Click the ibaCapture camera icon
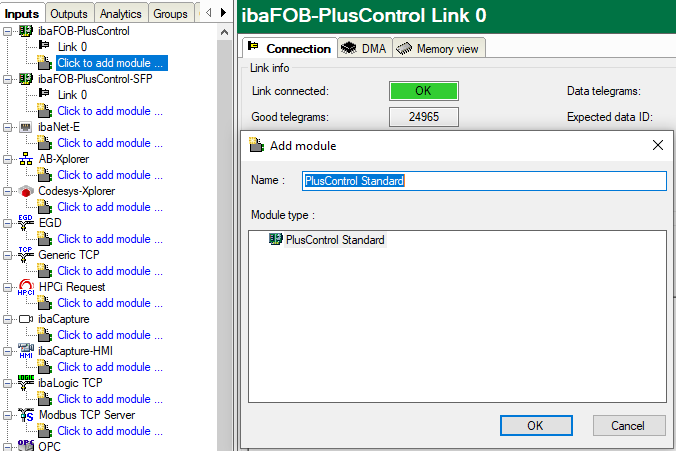Image resolution: width=676 pixels, height=451 pixels. [x=26, y=319]
